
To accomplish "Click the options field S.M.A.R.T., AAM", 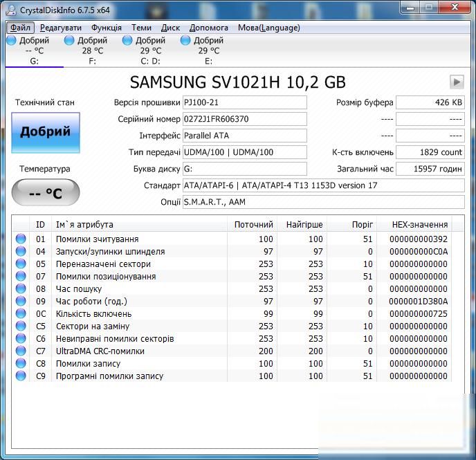I will point(324,202).
